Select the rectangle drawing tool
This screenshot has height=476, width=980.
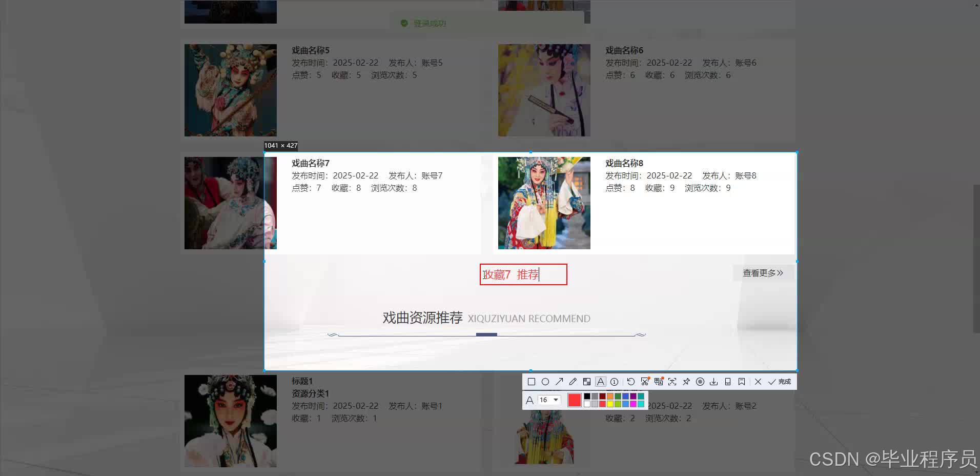point(531,382)
